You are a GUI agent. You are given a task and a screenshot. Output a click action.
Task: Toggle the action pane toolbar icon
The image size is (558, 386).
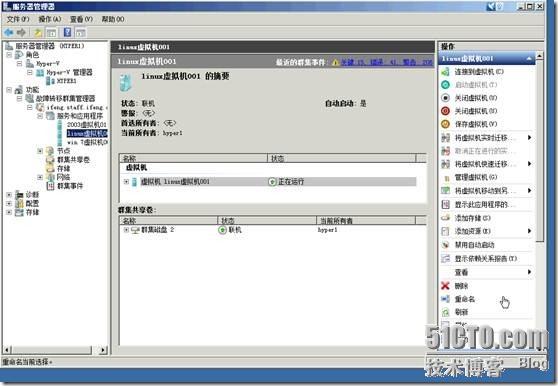(x=81, y=33)
